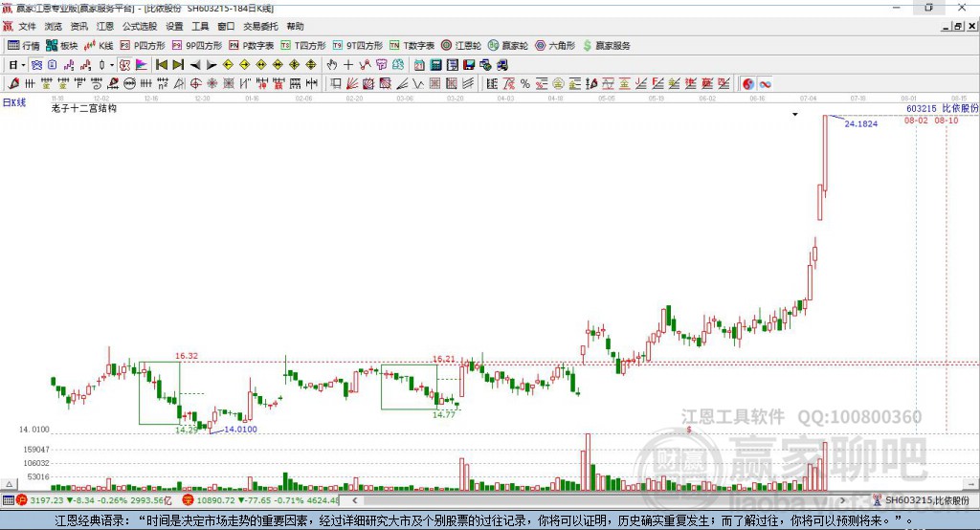Select the crosshair cursor tool
Viewport: 980px width, 530px height.
[x=348, y=64]
